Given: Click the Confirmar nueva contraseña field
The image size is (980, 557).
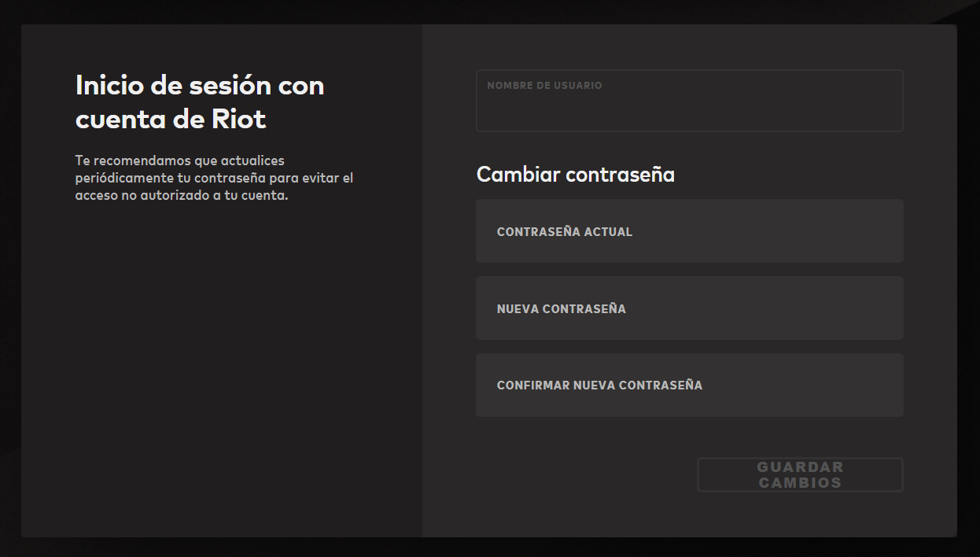Looking at the screenshot, I should click(689, 385).
